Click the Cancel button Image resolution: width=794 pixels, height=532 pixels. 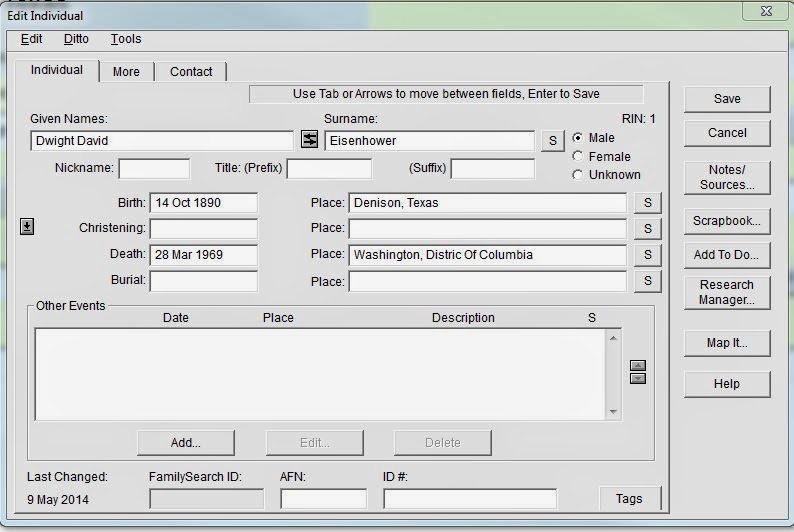[x=727, y=133]
